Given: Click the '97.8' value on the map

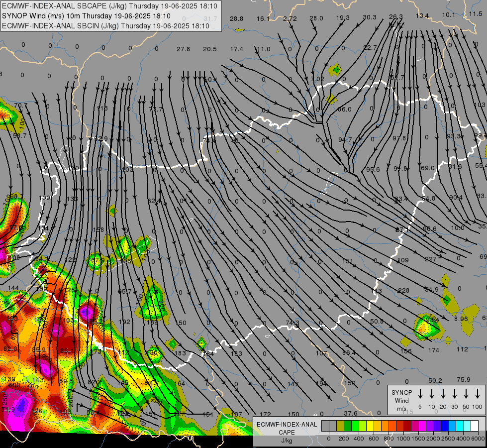Looking at the screenshot, I should [x=399, y=138].
